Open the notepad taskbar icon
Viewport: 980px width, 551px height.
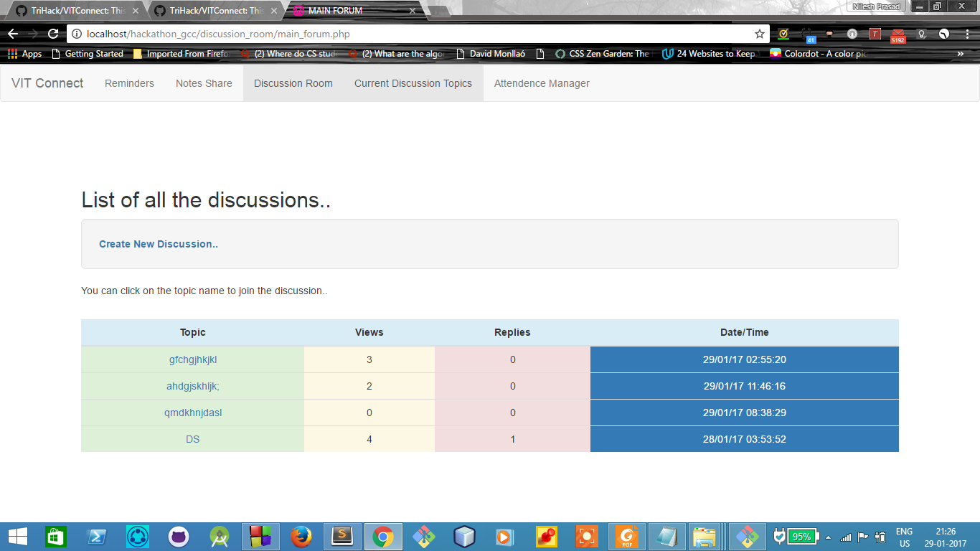[x=666, y=536]
